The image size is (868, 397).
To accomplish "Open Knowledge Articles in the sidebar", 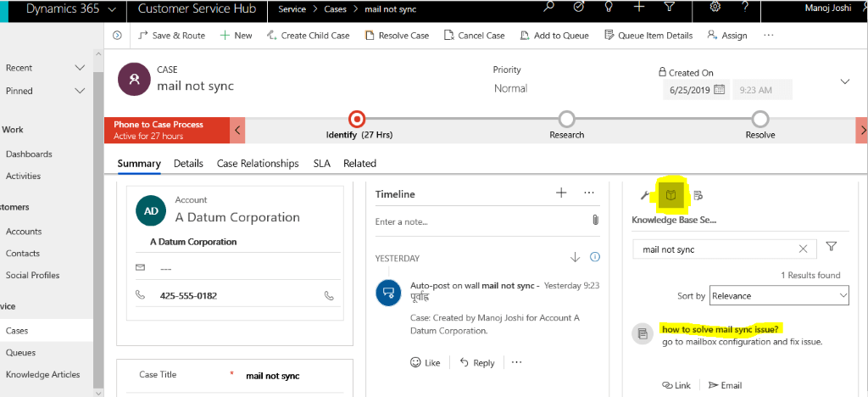I will (x=42, y=374).
